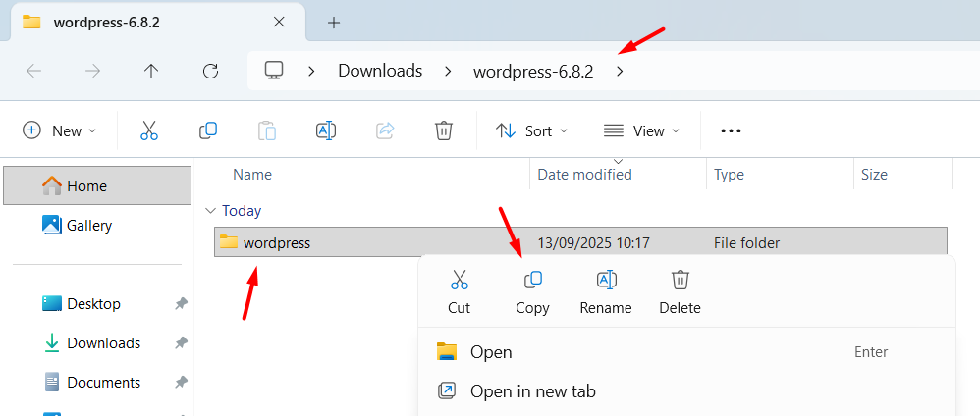Add a new File Explorer tab
This screenshot has width=980, height=416.
pos(334,22)
